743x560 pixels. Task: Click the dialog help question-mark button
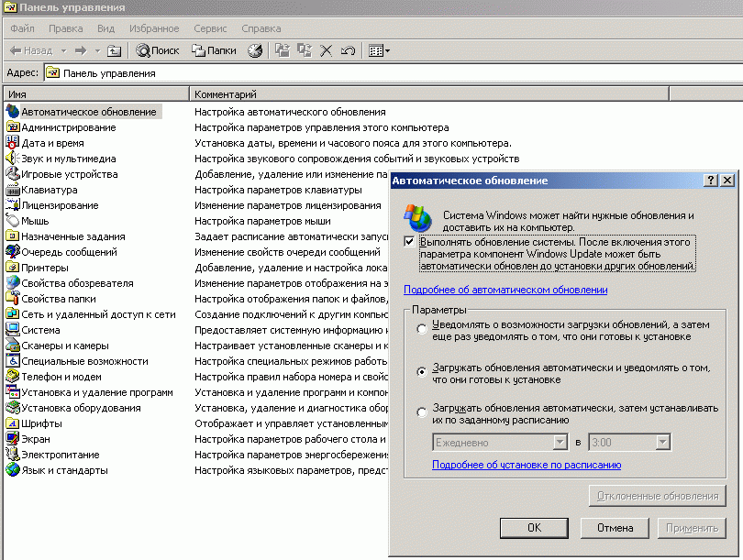(711, 181)
